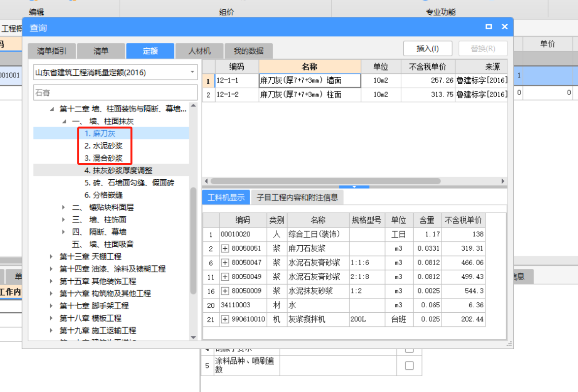Image resolution: width=578 pixels, height=392 pixels.
Task: Click the 含量 value 1.17
Action: [x=428, y=234]
